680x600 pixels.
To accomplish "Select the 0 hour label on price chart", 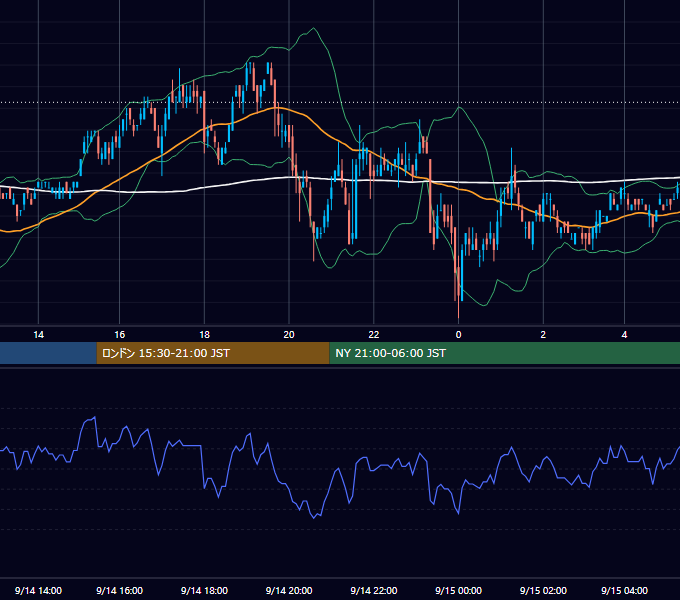I will [x=458, y=335].
